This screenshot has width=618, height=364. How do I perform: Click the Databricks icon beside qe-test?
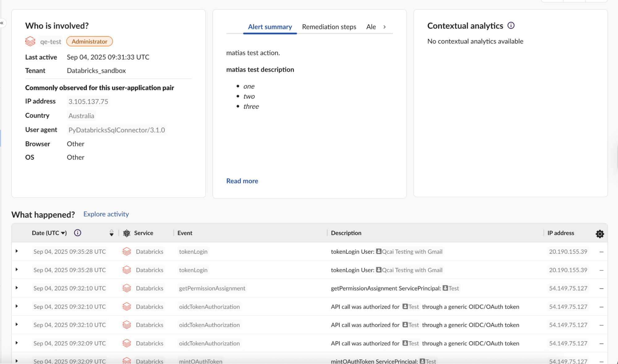[30, 41]
